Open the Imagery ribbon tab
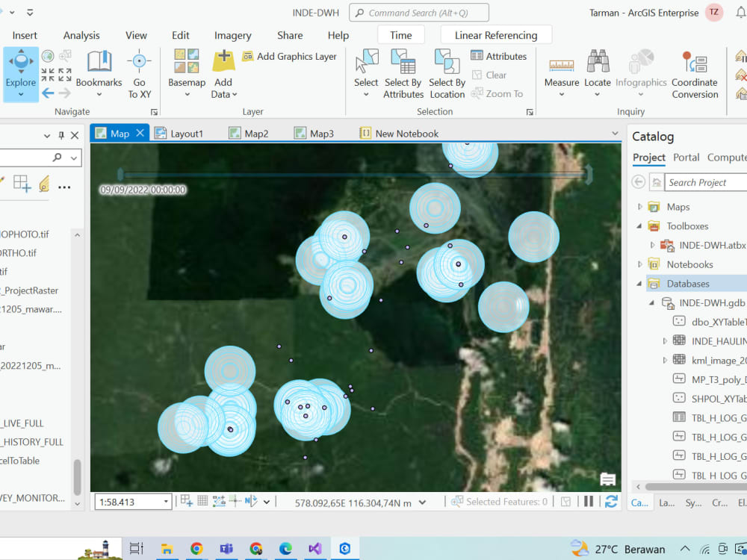 tap(232, 35)
